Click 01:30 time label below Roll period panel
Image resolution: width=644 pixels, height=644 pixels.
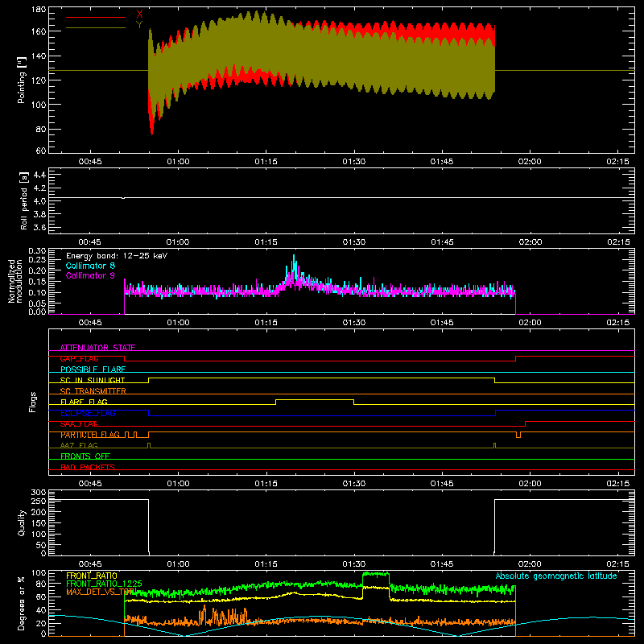click(354, 242)
